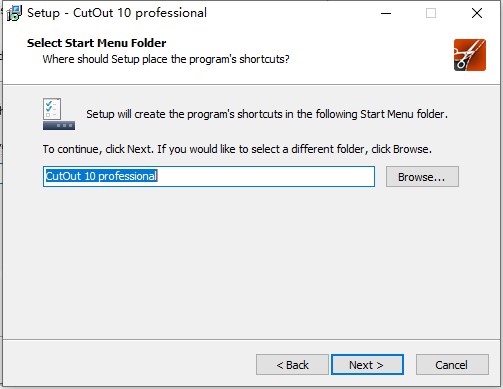Click "Setup will create the program's shortcuts" text
Viewport: 503px width, 389px height.
(267, 114)
